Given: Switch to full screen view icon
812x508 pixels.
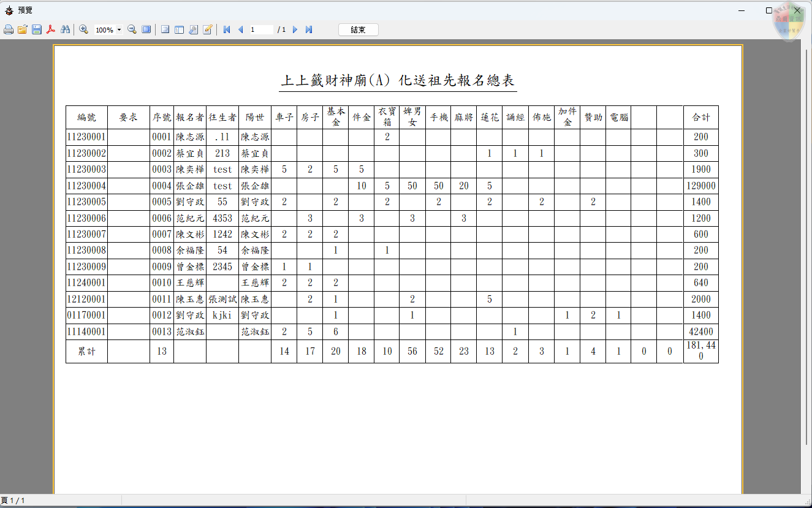Looking at the screenshot, I should click(x=146, y=29).
